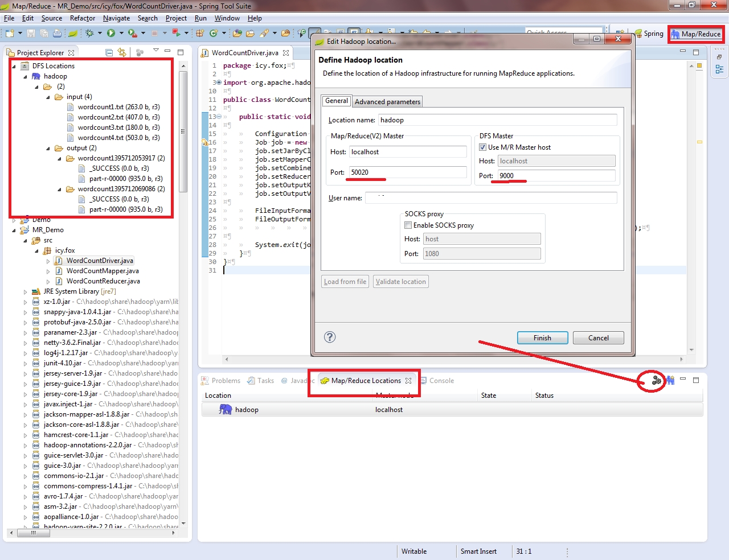Click the Search flashlight toolbar icon
Image resolution: width=729 pixels, height=560 pixels.
coord(264,34)
